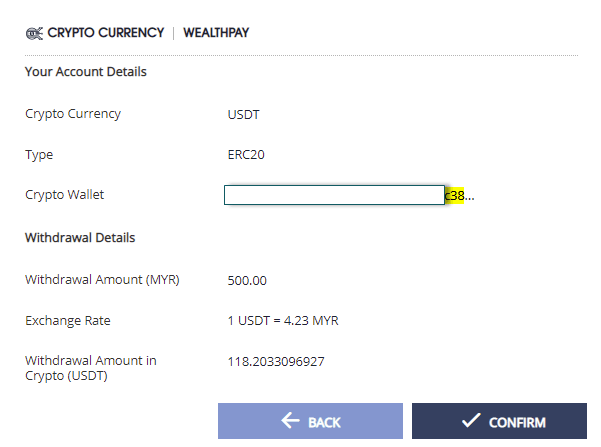601x447 pixels.
Task: Click inside the Crypto Wallet input field
Action: 334,195
